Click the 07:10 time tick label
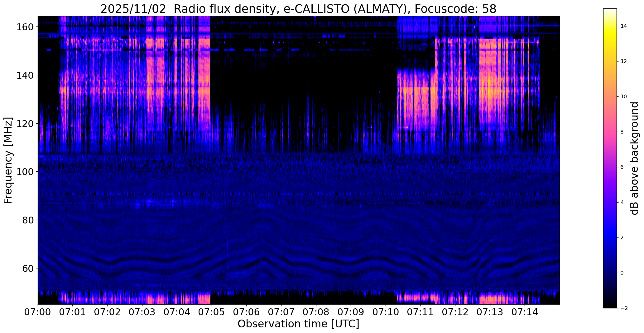Viewport: 644px width, 333px height. tap(386, 312)
